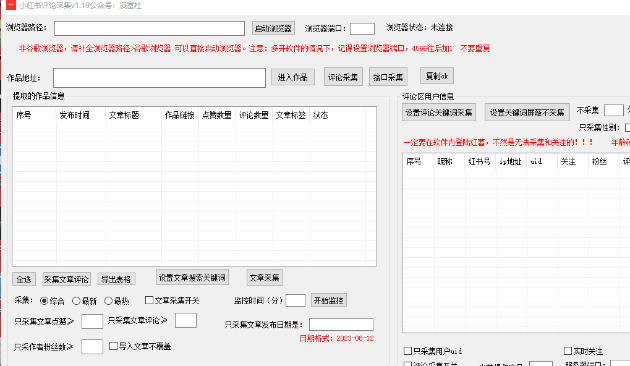Click the ip地址 column header
Screen dimensions: 630x366
point(510,162)
